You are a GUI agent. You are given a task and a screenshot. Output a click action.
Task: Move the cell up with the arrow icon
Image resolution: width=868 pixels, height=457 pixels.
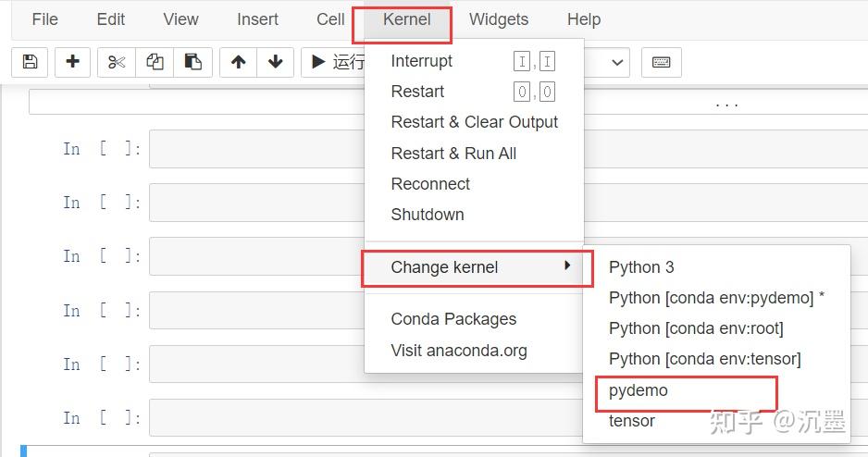pyautogui.click(x=239, y=62)
